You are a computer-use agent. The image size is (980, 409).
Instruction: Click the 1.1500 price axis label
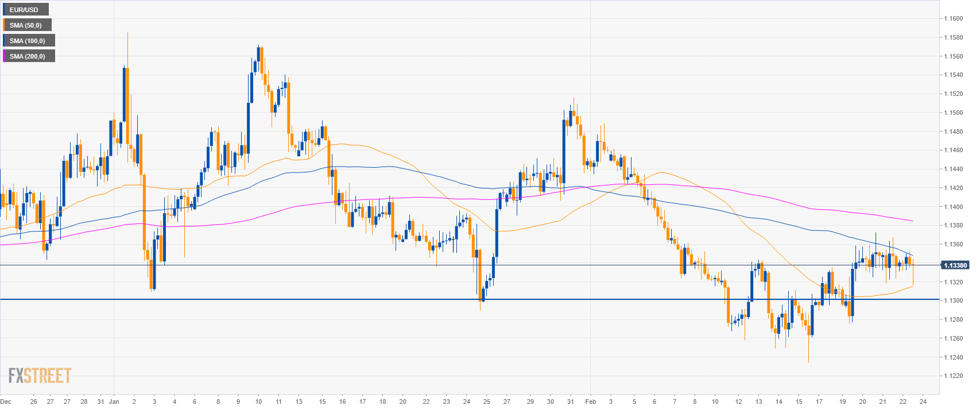[954, 113]
